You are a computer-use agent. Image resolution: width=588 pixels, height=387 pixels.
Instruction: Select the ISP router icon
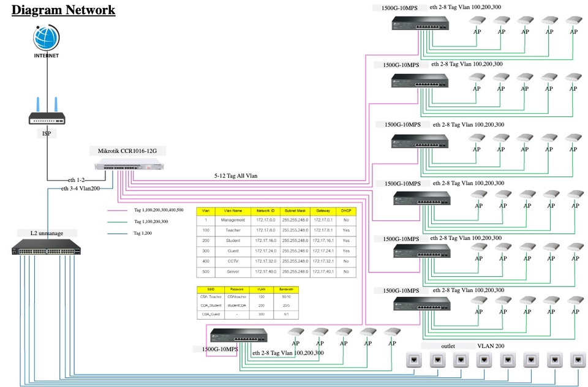click(x=47, y=113)
